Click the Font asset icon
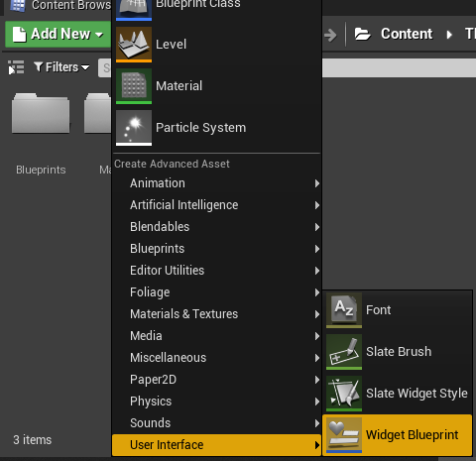476x461 pixels. click(x=344, y=310)
